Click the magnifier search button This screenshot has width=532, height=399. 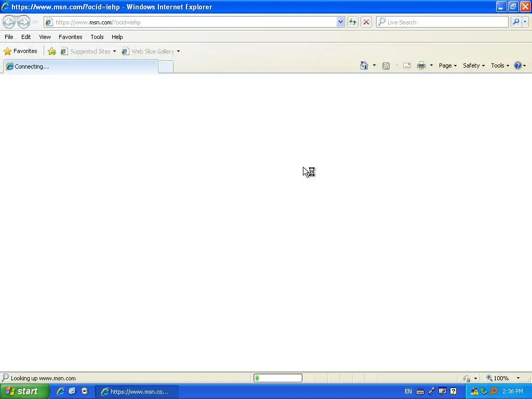[516, 22]
